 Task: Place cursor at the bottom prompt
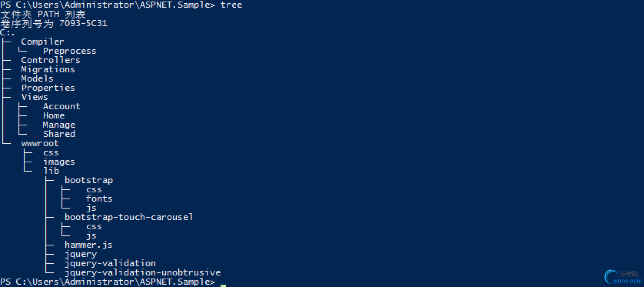(x=223, y=285)
